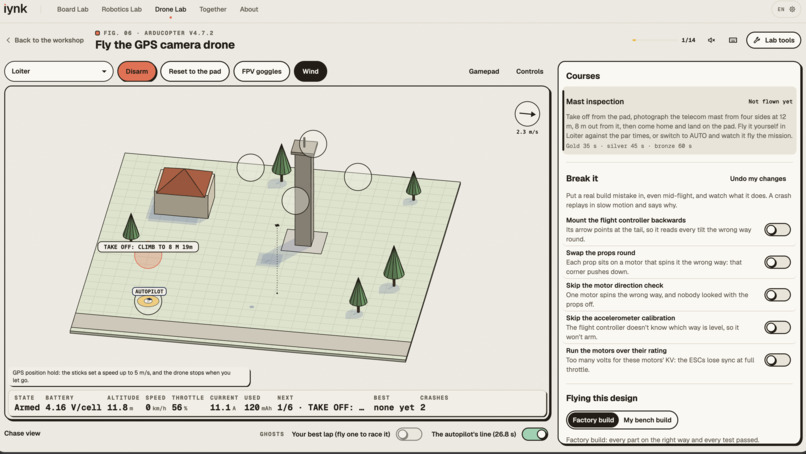Image resolution: width=806 pixels, height=454 pixels.
Task: Click the battery reading 4.16 V/cell
Action: (72, 408)
